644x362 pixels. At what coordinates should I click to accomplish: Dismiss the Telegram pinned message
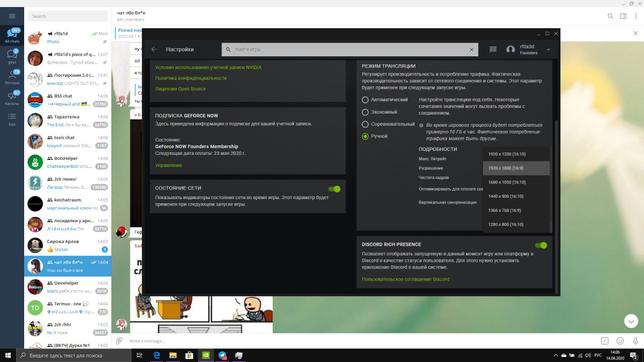pyautogui.click(x=635, y=33)
